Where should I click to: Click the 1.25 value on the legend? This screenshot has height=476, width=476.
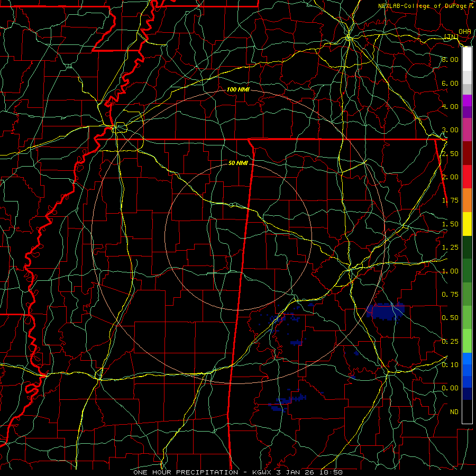click(x=450, y=248)
